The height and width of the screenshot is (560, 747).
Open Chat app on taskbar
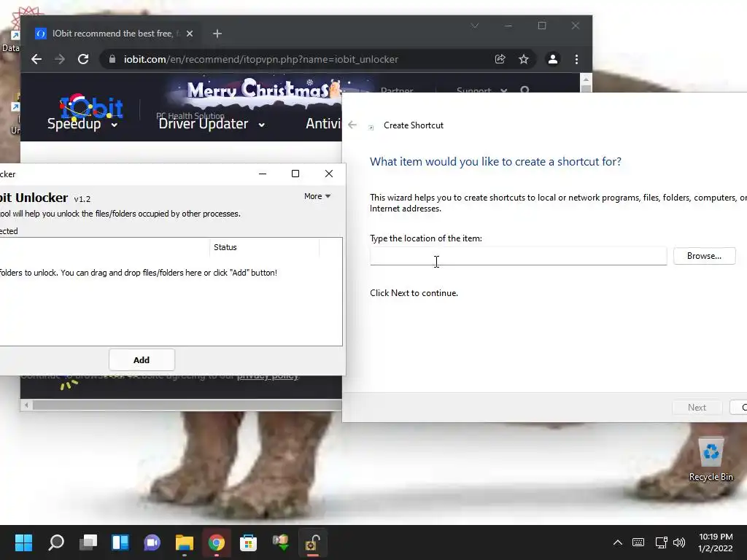pos(152,542)
